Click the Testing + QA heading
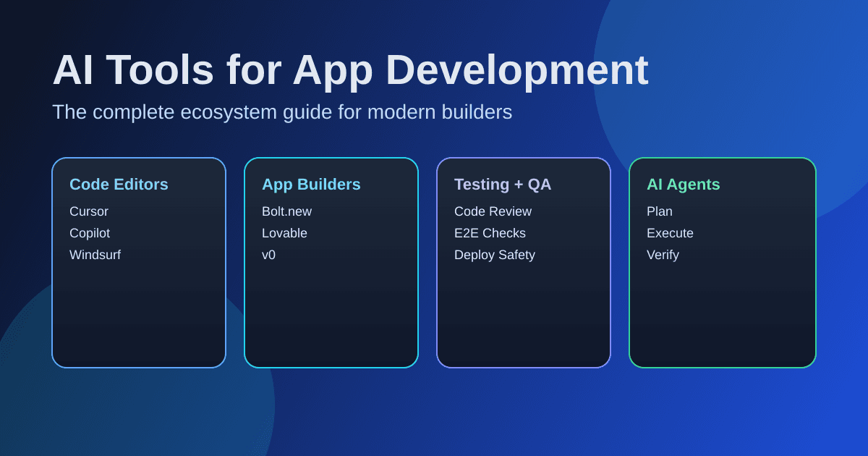This screenshot has height=456, width=868. [x=503, y=185]
